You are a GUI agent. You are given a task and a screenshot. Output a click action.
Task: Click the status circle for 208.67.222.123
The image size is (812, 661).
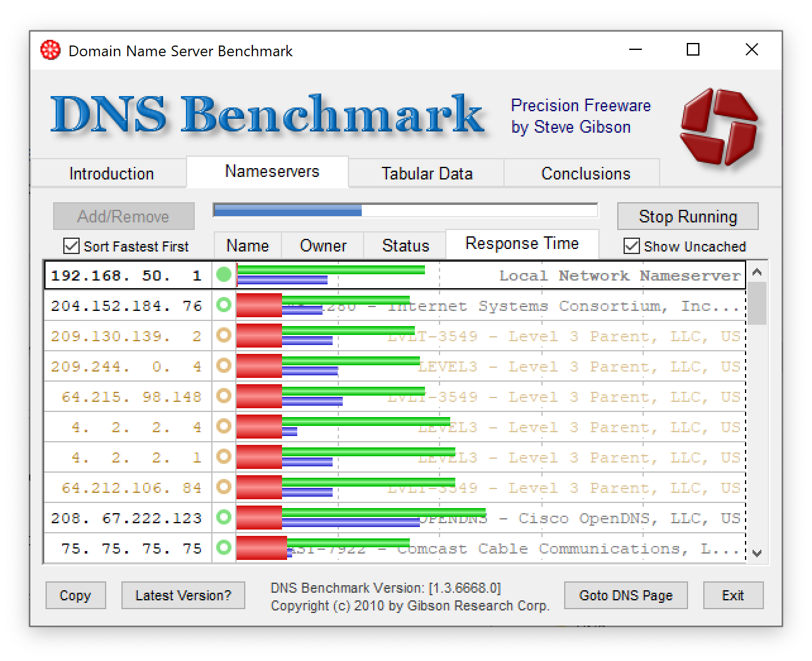pos(224,517)
